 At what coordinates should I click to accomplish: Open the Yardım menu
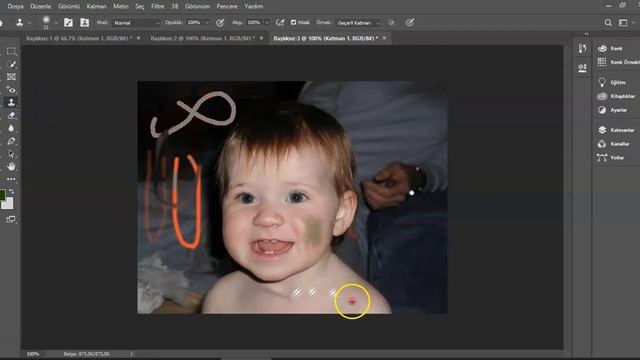pos(253,6)
